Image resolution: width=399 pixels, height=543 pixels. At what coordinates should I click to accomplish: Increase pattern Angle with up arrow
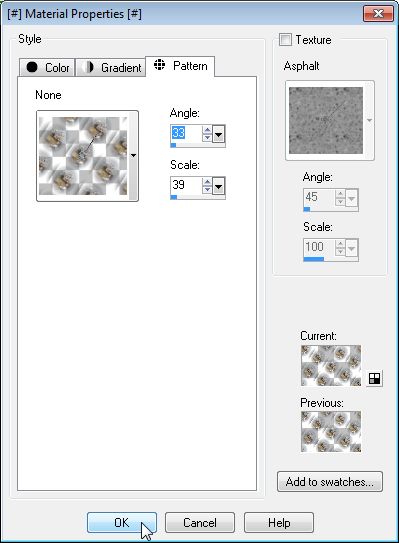207,130
